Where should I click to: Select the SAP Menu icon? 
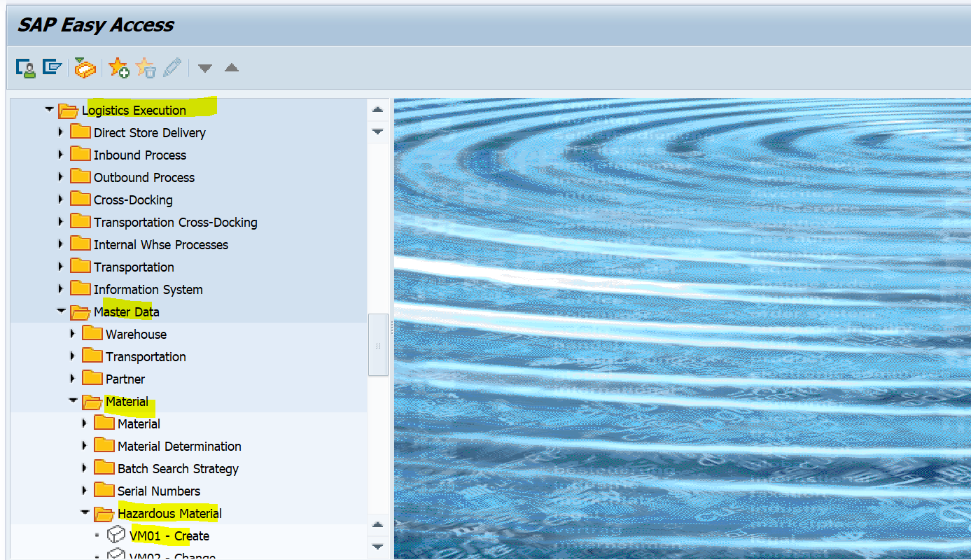pos(50,68)
